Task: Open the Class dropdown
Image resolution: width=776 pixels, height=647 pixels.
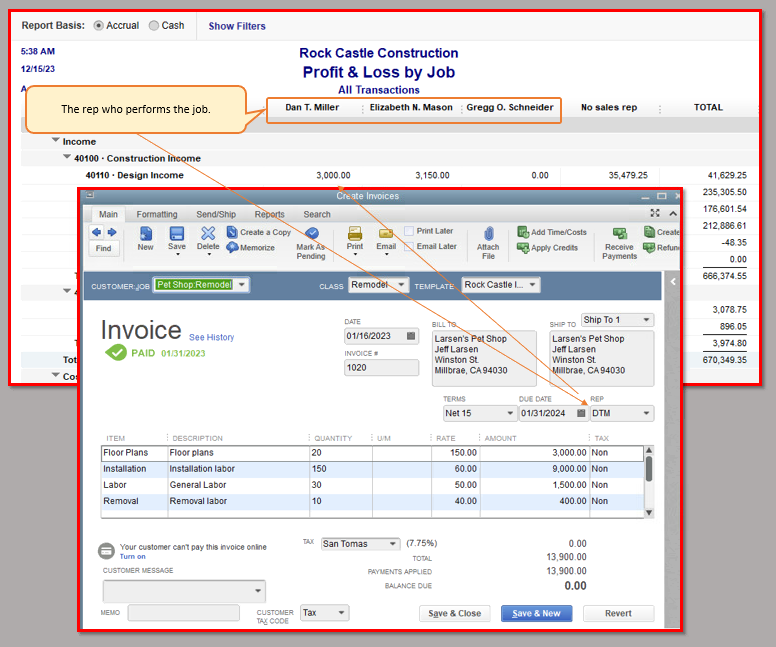Action: point(401,285)
